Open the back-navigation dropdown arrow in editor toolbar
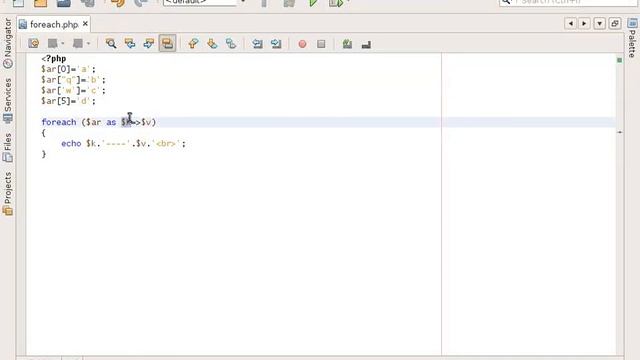The width and height of the screenshot is (640, 360). pyautogui.click(x=63, y=43)
